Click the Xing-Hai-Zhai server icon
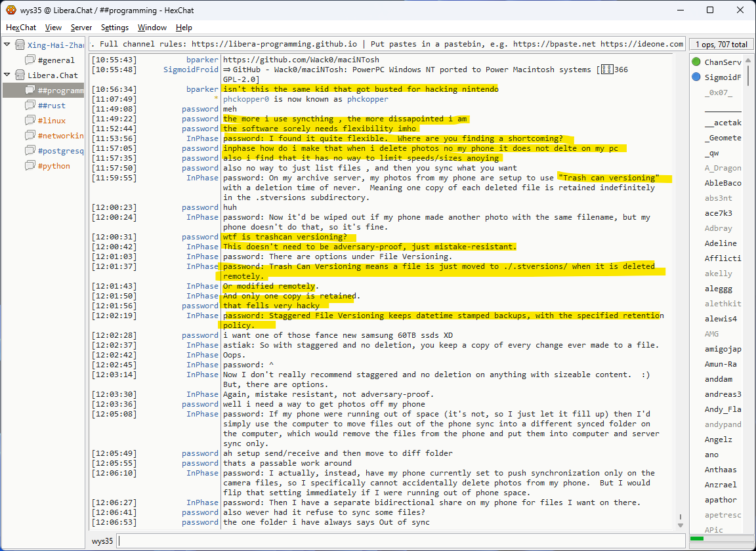 click(x=20, y=45)
